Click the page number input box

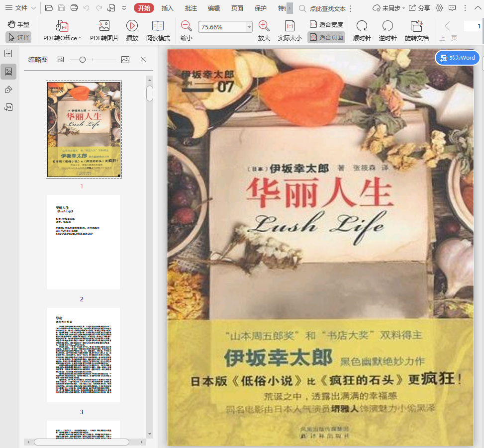coord(473,26)
